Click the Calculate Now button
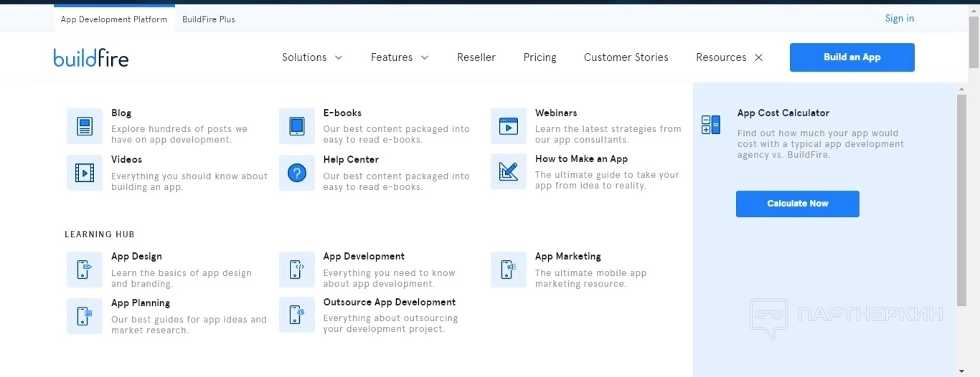The height and width of the screenshot is (377, 980). tap(797, 204)
